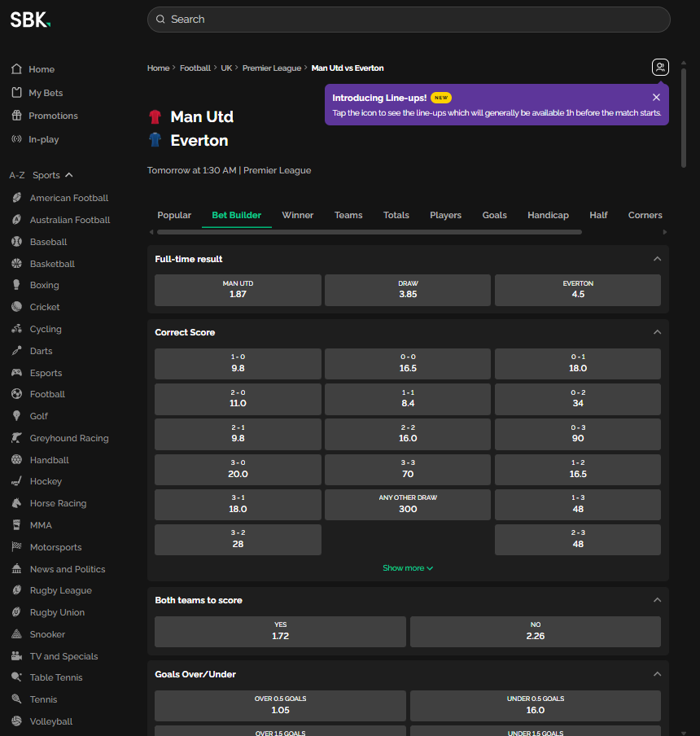Image resolution: width=700 pixels, height=736 pixels.
Task: Click the SBK logo
Action: tap(30, 20)
